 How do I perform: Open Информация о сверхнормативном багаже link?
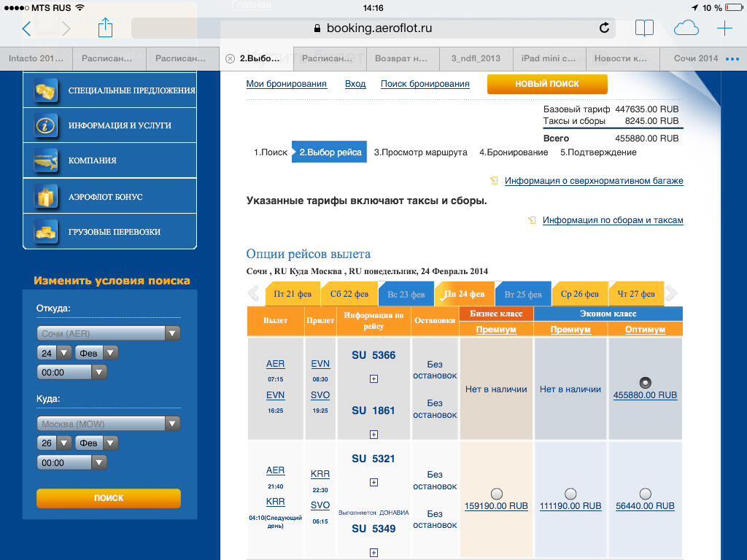click(x=594, y=181)
